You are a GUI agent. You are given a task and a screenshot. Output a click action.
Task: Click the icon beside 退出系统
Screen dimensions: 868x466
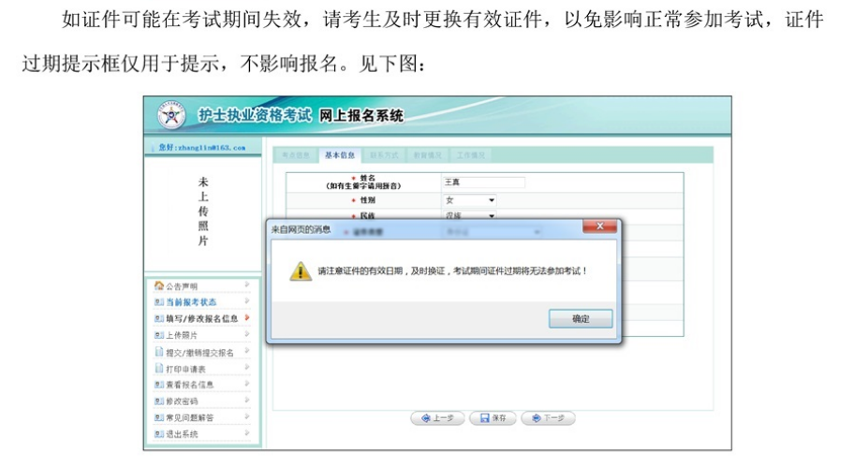coord(158,434)
